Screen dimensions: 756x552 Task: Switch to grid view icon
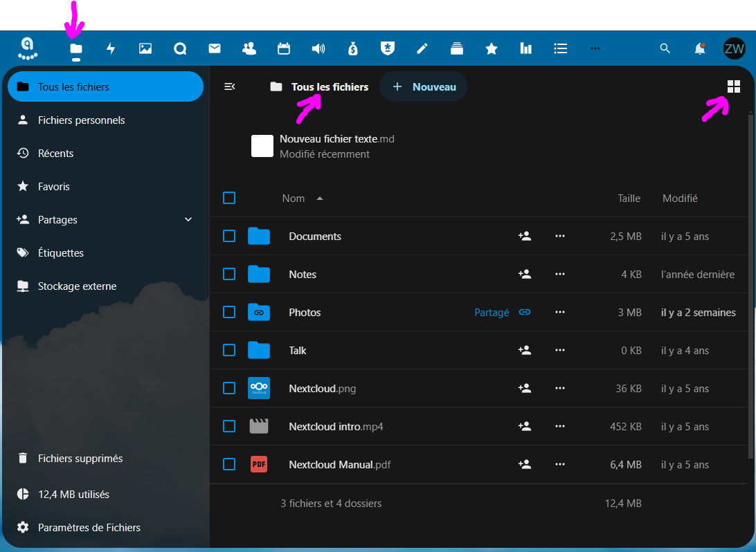[734, 86]
